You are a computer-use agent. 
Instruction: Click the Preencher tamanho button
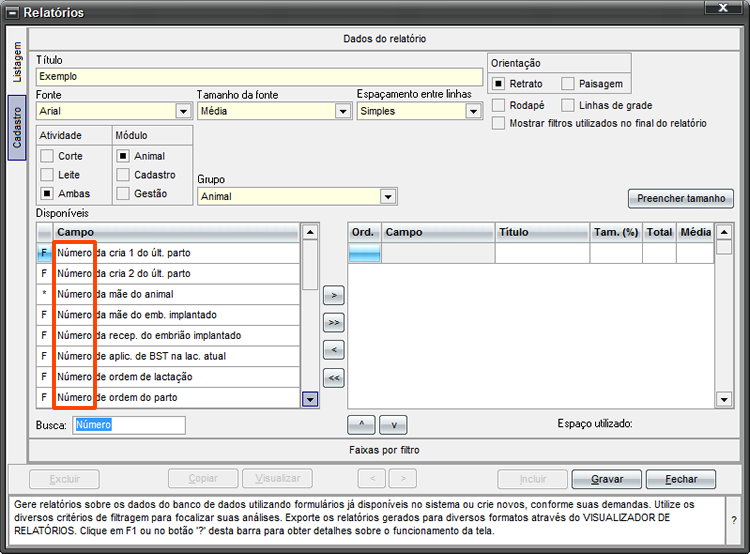(x=681, y=198)
